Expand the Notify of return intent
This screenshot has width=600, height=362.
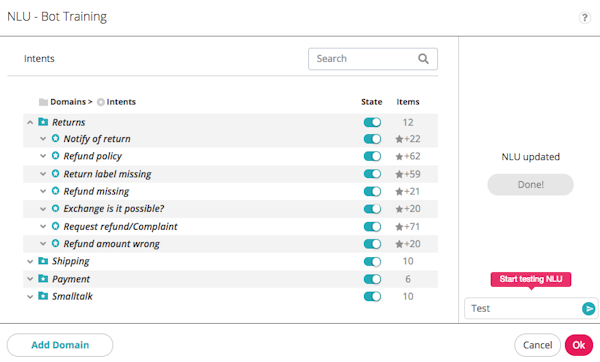(43, 139)
